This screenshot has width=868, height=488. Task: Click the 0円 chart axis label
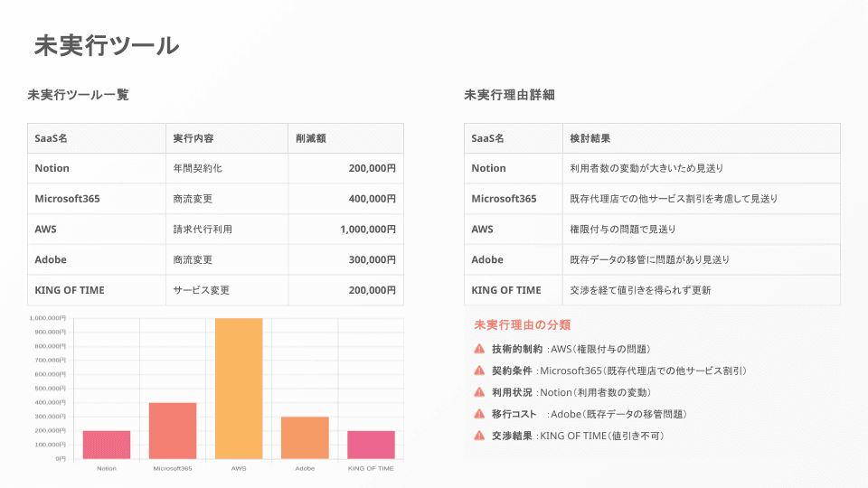tap(61, 459)
